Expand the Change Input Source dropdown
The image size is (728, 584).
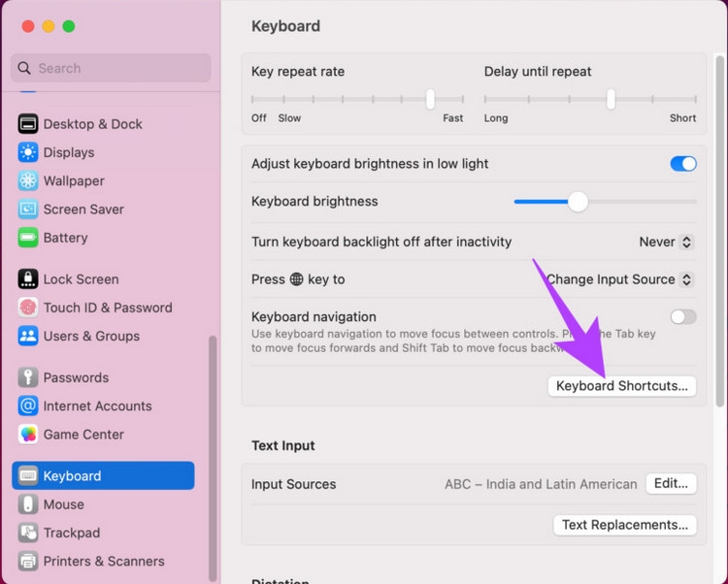pyautogui.click(x=619, y=279)
